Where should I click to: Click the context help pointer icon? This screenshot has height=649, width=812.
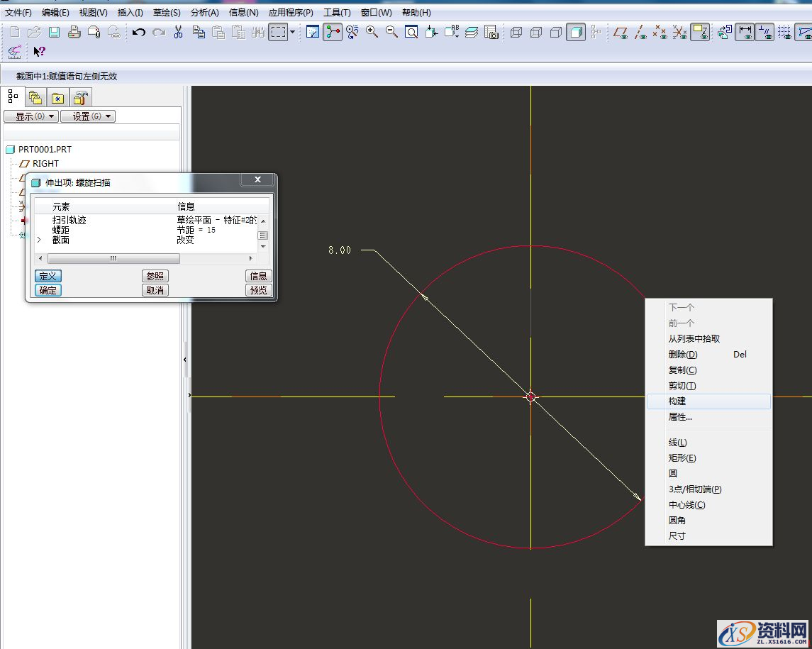pyautogui.click(x=39, y=51)
